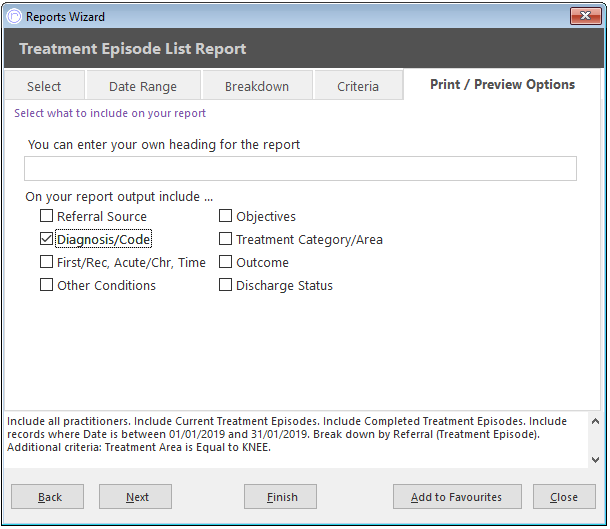
Task: Tick the Discharge Status checkbox
Action: pyautogui.click(x=225, y=285)
